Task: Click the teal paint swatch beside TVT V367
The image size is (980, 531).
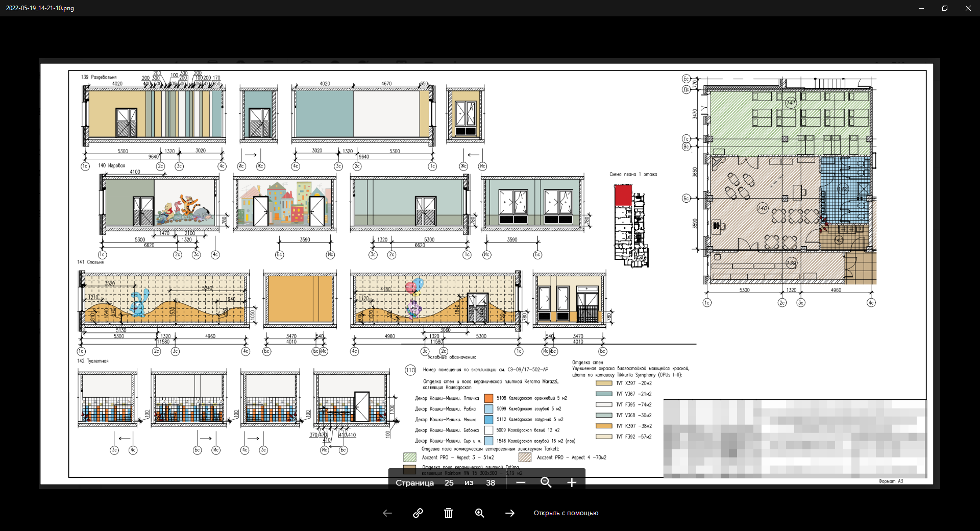Action: click(x=604, y=394)
